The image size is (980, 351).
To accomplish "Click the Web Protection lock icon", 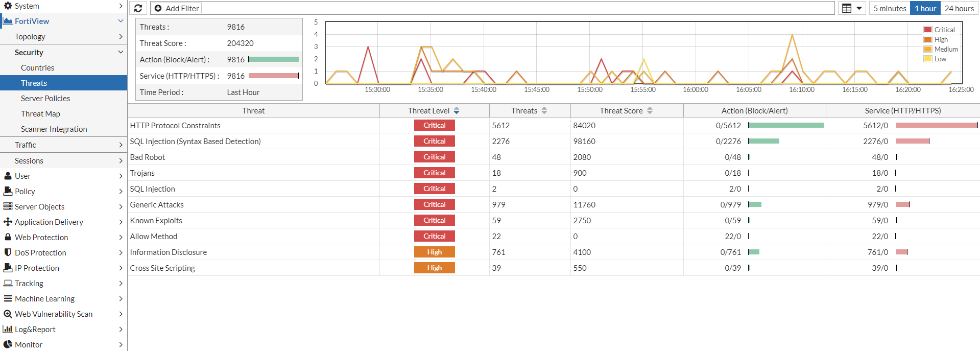I will tap(8, 237).
